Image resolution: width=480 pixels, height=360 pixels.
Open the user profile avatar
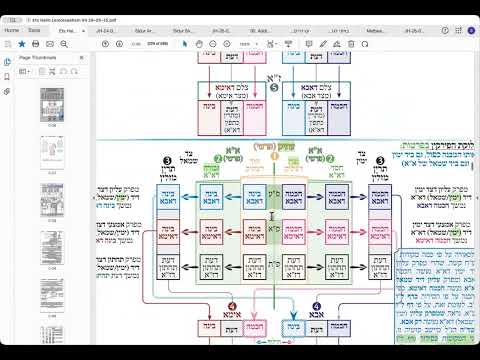[x=471, y=30]
